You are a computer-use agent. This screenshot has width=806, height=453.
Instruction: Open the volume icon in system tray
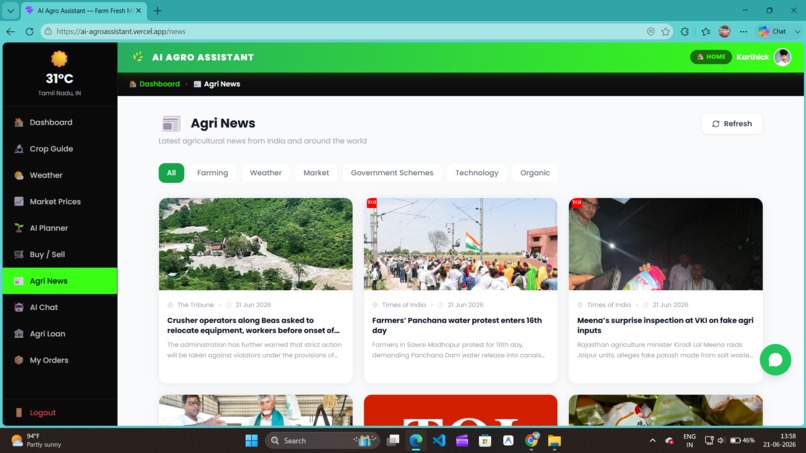(721, 441)
